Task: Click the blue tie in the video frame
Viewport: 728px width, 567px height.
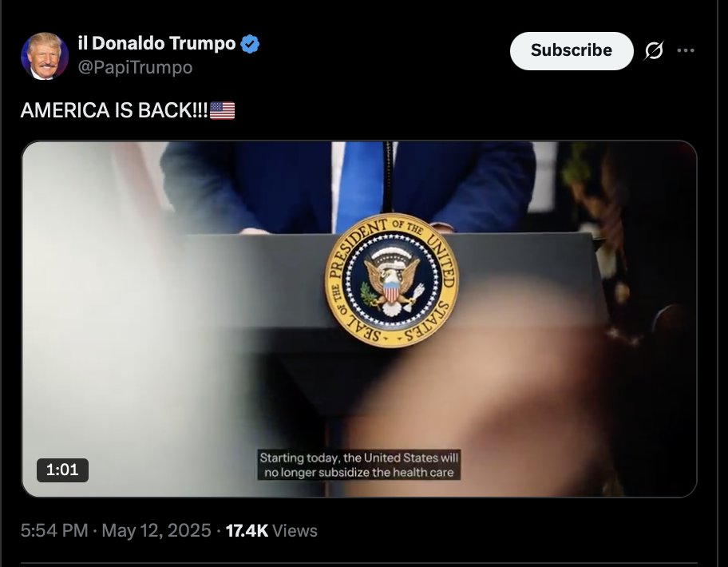Action: point(360,186)
